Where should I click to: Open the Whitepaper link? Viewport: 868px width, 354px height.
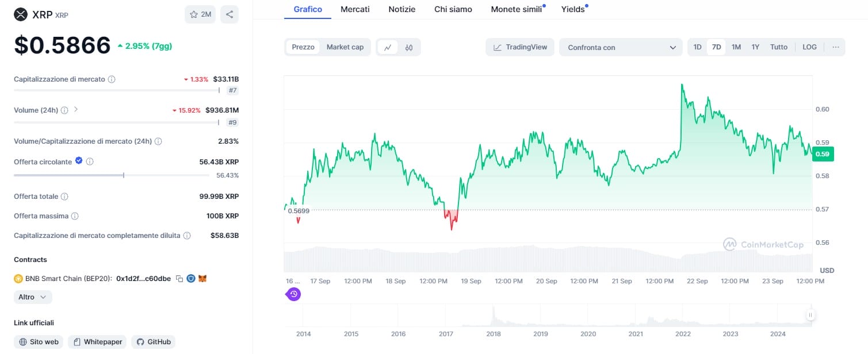97,342
